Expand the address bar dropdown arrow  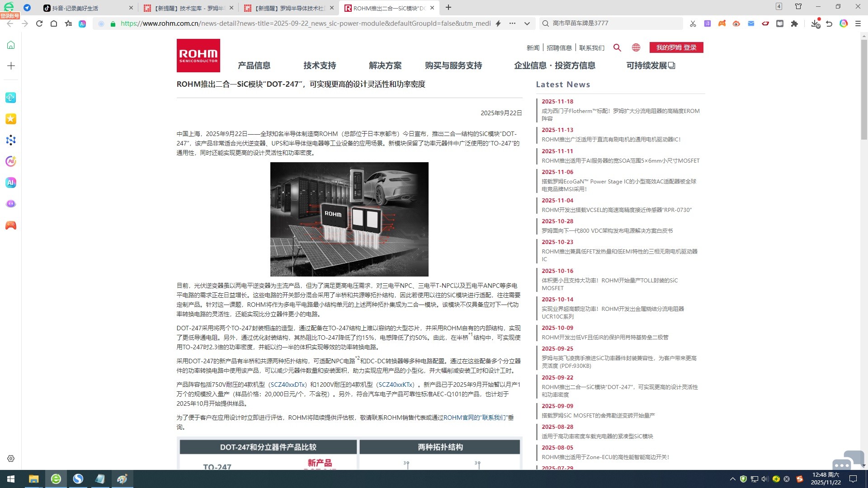coord(527,23)
